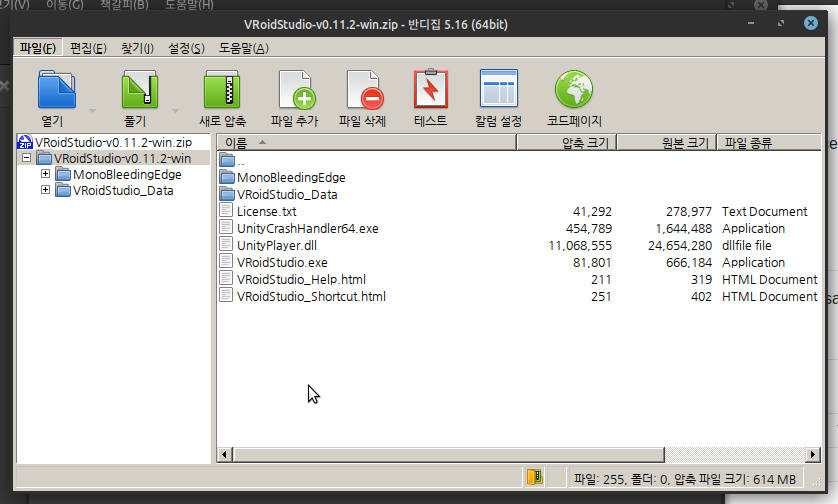Sort by the 원본 크기 column header
This screenshot has height=504, width=838.
coord(666,143)
